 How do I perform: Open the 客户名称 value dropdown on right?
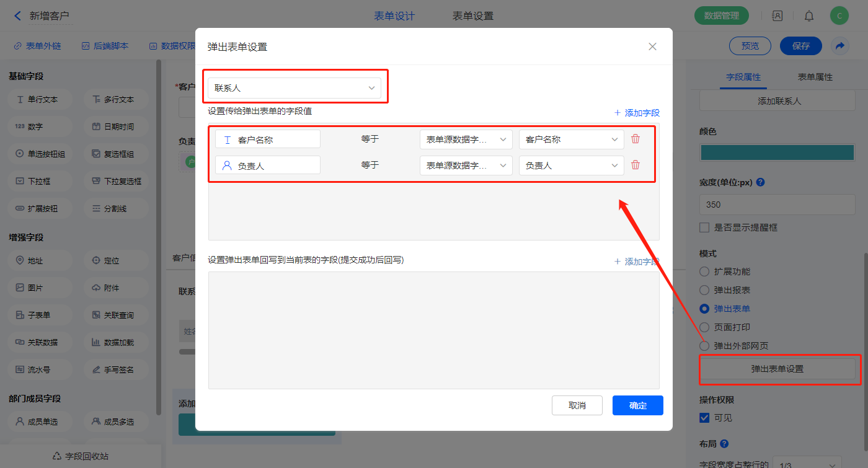tap(571, 139)
